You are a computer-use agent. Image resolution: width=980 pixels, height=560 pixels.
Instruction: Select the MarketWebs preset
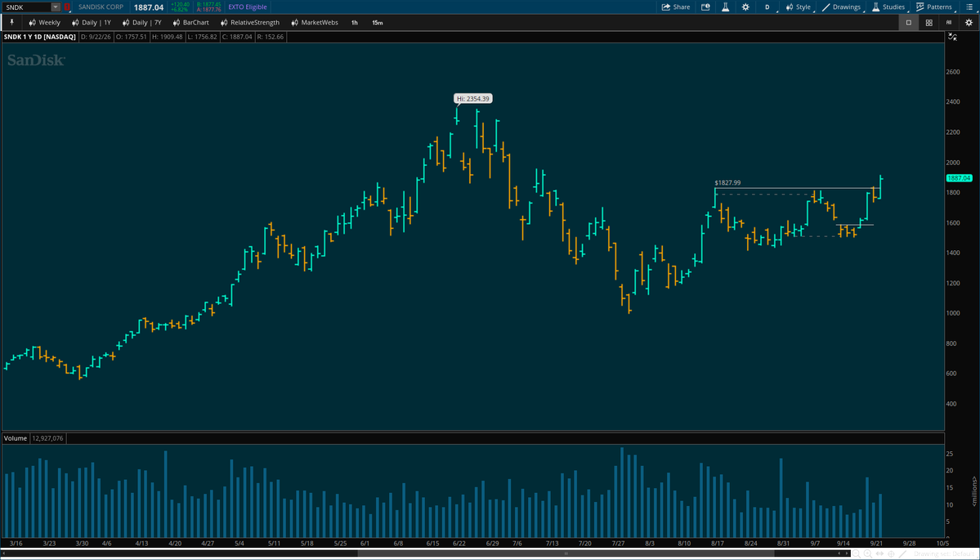click(x=315, y=23)
